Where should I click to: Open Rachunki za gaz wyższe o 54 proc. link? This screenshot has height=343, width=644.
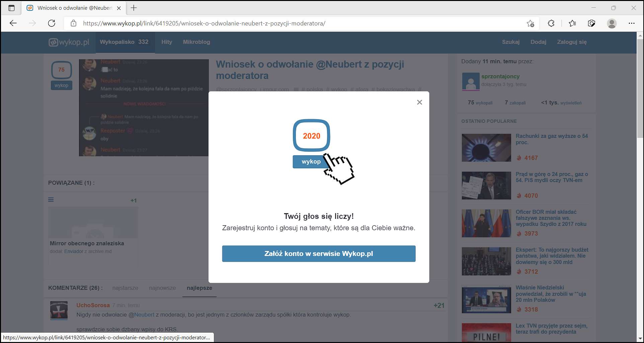(x=552, y=139)
